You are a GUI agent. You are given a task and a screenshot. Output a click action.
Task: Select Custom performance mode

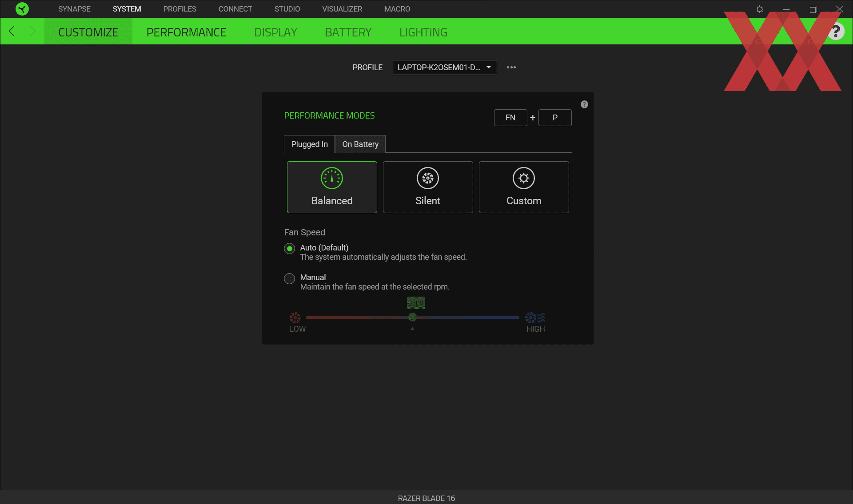tap(524, 187)
